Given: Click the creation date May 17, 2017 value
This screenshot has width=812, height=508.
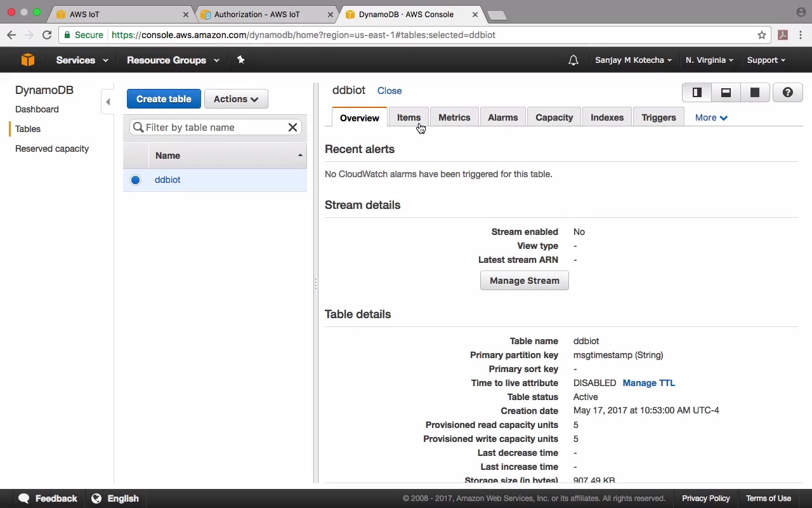Looking at the screenshot, I should pyautogui.click(x=646, y=411).
